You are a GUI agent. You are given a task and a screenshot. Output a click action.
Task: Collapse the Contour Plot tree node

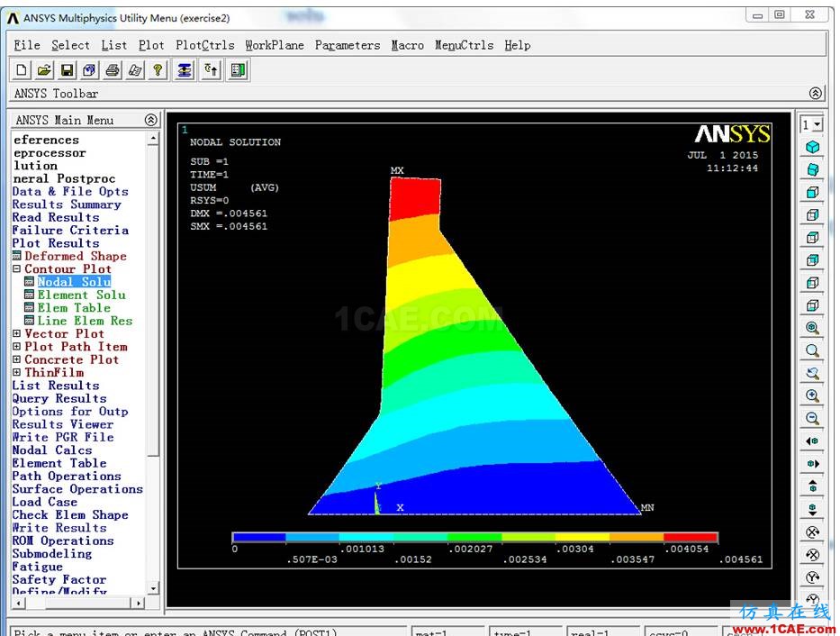[x=16, y=268]
